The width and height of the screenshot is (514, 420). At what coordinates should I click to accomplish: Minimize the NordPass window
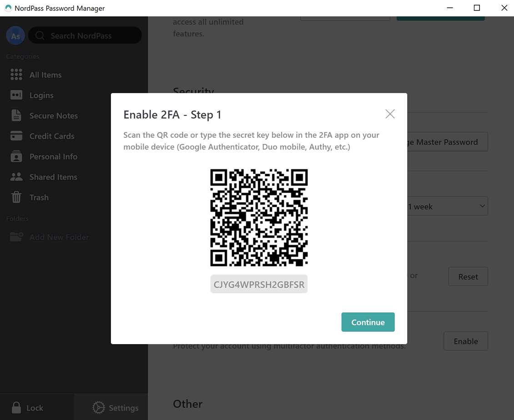click(x=450, y=8)
